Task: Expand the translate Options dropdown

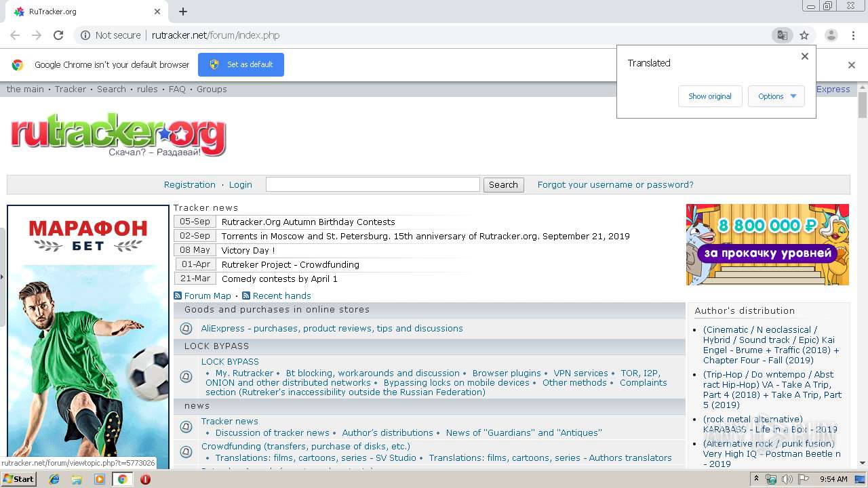Action: [776, 96]
